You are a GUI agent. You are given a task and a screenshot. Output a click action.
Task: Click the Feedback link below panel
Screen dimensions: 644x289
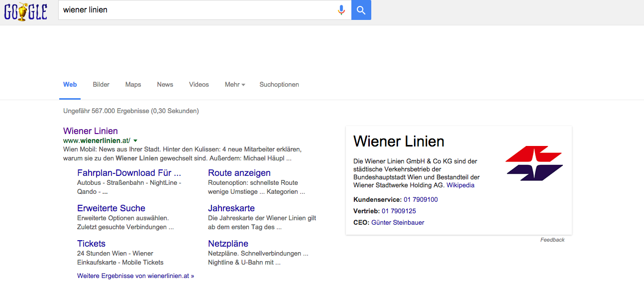click(x=552, y=240)
